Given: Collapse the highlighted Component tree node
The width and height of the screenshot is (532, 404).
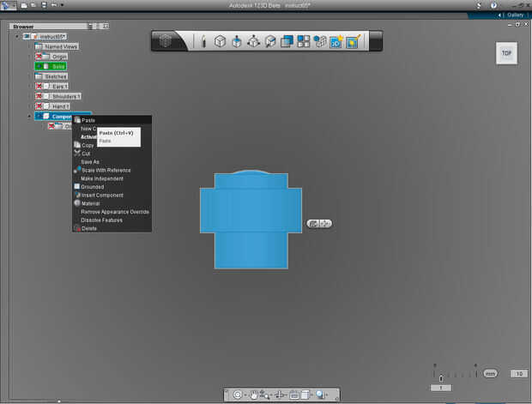Looking at the screenshot, I should pos(29,117).
